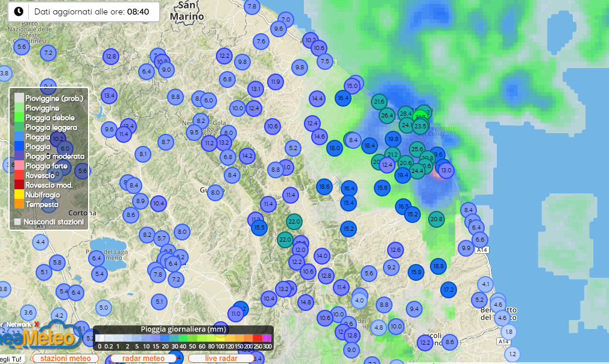Open the 18.8 rainfall station marker

tap(438, 266)
